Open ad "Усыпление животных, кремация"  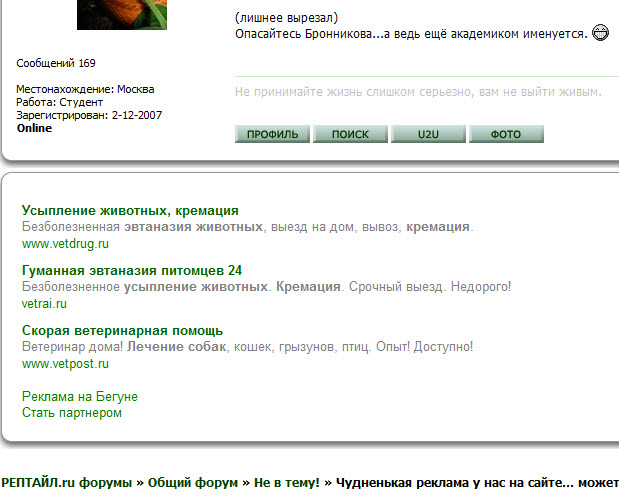click(x=130, y=210)
